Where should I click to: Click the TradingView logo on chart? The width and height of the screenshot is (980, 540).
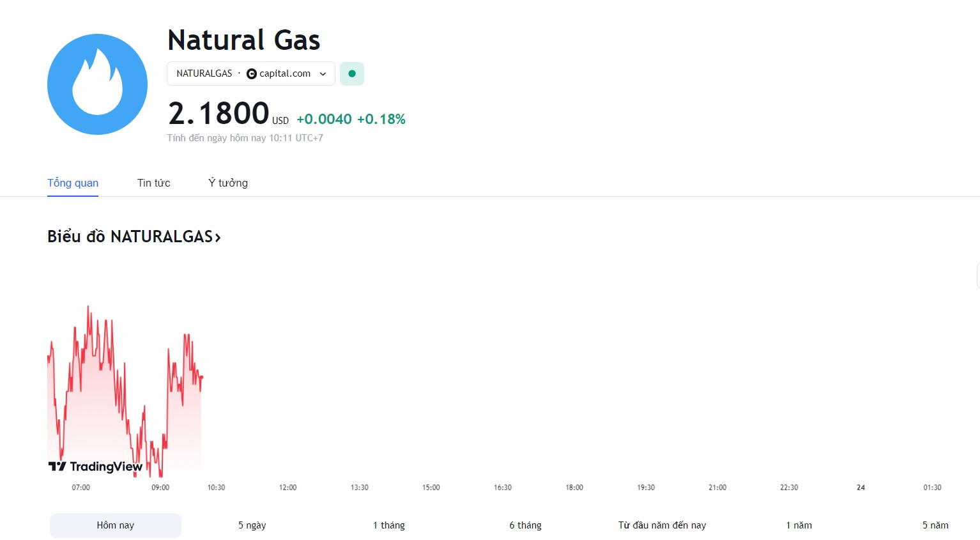pos(95,467)
